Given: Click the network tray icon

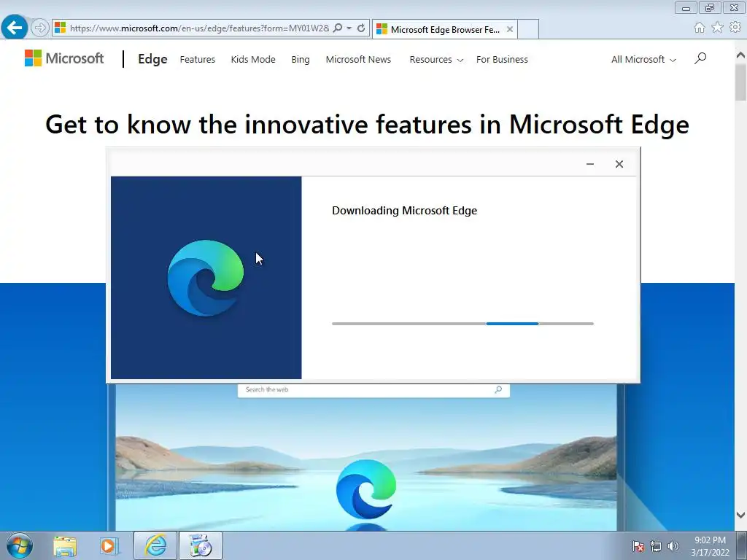Looking at the screenshot, I should [x=656, y=547].
